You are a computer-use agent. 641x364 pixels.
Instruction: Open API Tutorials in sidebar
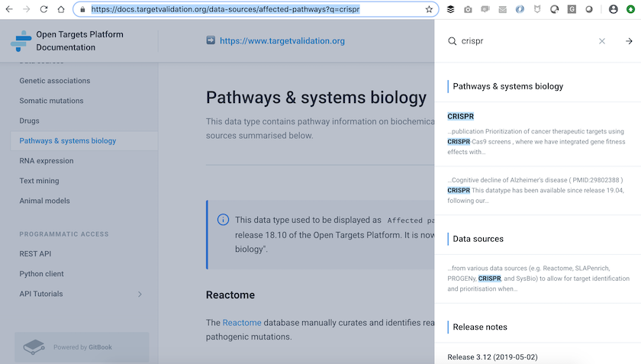[x=41, y=294]
